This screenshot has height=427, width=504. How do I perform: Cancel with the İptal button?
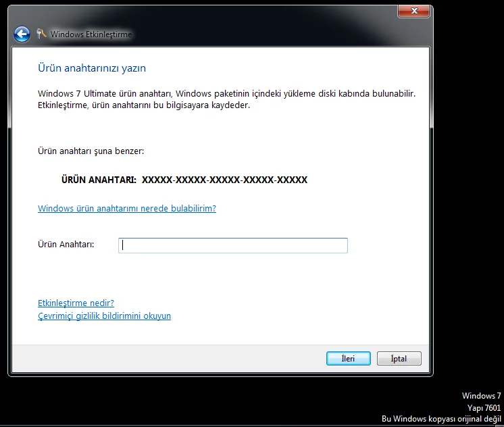(x=399, y=359)
